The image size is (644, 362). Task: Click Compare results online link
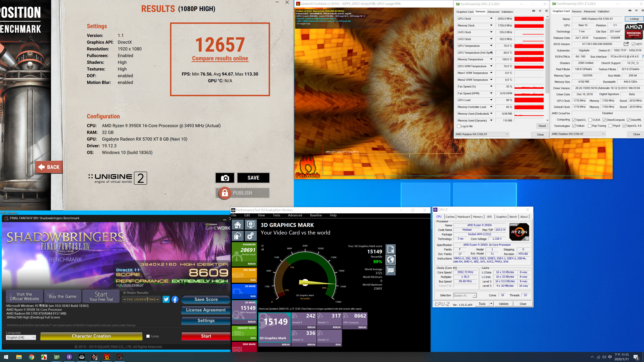(220, 58)
